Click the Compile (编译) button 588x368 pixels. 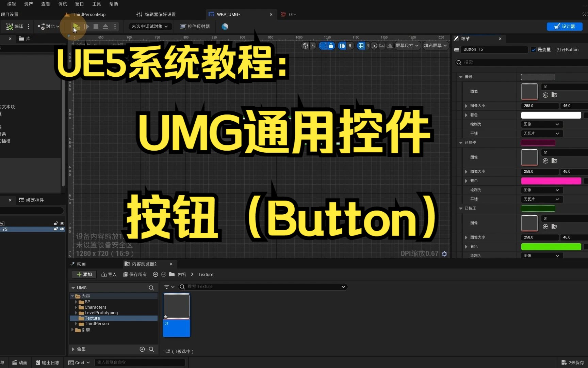click(15, 27)
